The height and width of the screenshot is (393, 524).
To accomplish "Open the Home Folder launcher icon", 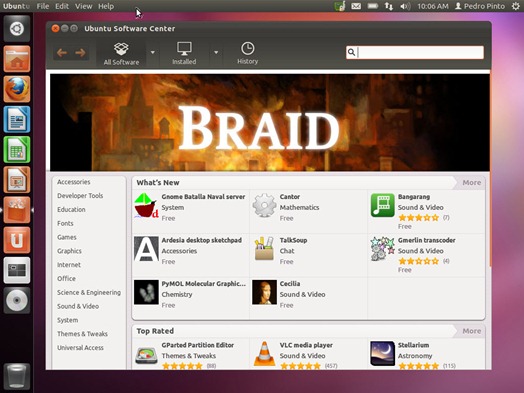I will (x=17, y=59).
